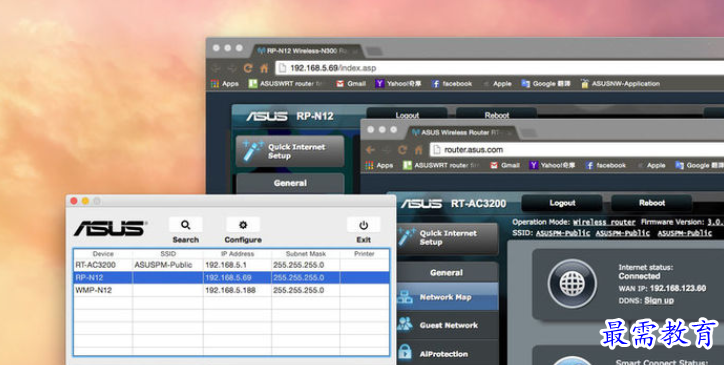Open Yahoo bookmark in router.asus.com window

click(553, 165)
